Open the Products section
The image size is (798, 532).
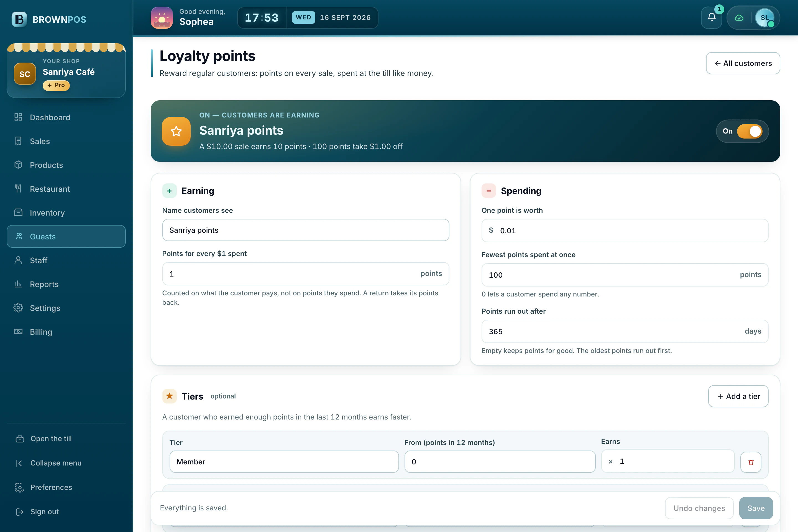(x=66, y=165)
